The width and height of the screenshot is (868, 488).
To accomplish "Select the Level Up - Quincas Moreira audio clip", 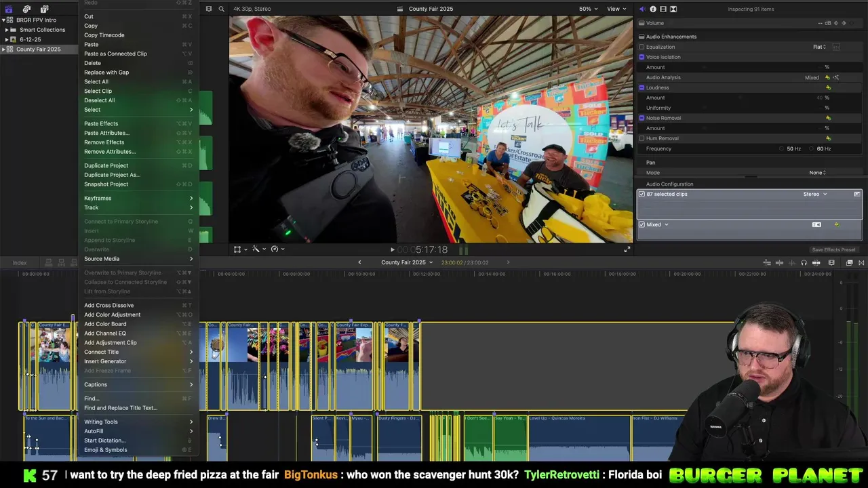I will pyautogui.click(x=579, y=437).
